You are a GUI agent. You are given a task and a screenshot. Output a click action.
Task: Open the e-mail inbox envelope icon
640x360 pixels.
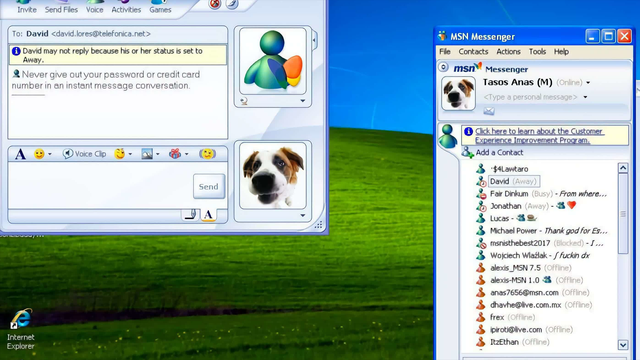point(489,111)
